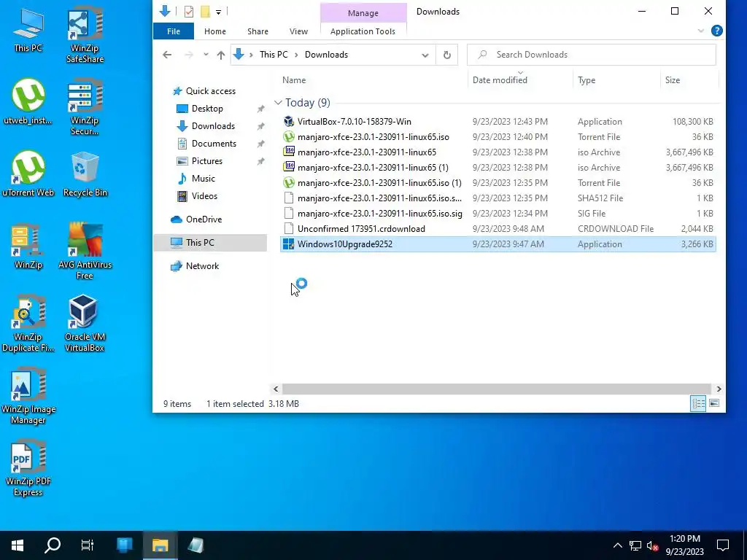Open the File menu
Image resolution: width=747 pixels, height=560 pixels.
(174, 31)
